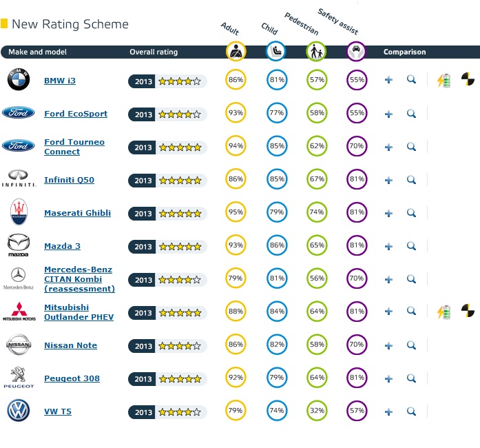The image size is (480, 448).
Task: Add Peugeot 308 to comparison with plus
Action: click(x=388, y=379)
